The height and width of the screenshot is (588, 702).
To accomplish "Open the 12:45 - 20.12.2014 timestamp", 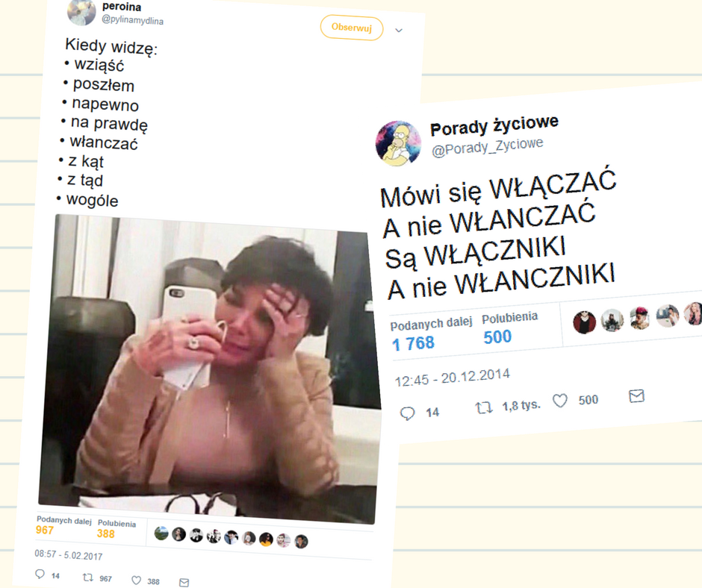I will 452,378.
